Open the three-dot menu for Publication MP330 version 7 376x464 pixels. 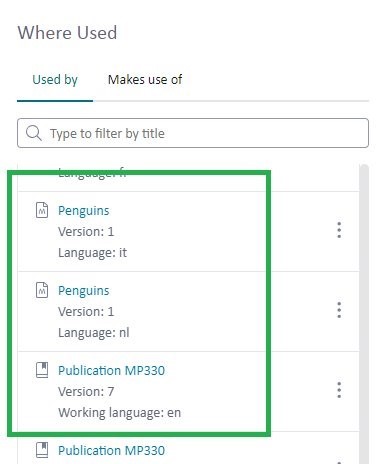pos(339,390)
